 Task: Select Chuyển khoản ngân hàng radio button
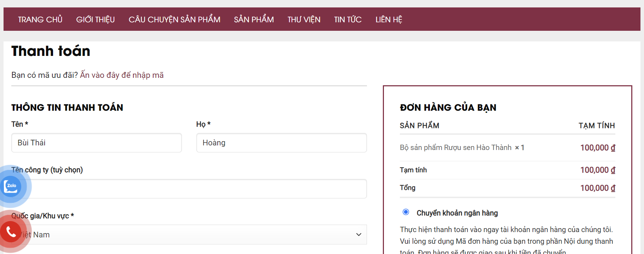[x=406, y=212]
